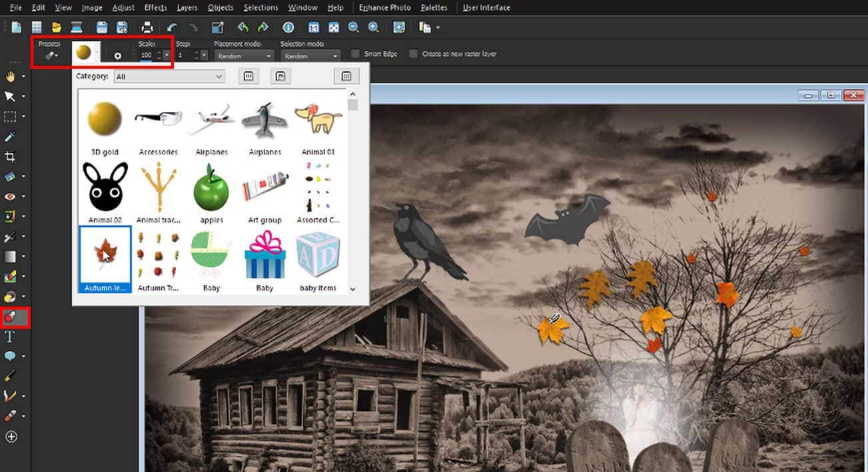Select the Crop tool
868x472 pixels.
(x=11, y=156)
